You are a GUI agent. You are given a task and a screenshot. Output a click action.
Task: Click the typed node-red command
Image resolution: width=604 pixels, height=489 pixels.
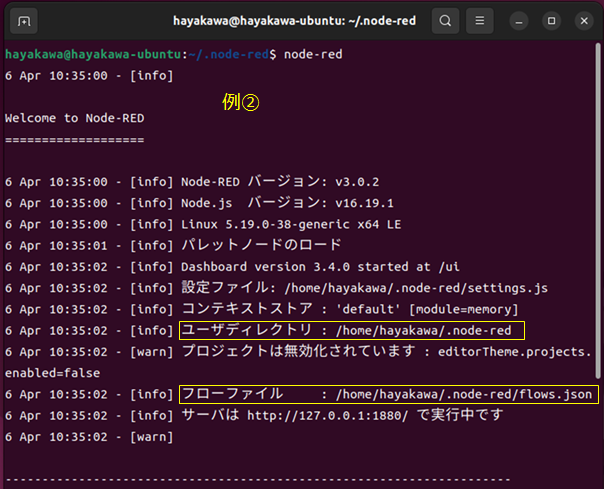pyautogui.click(x=313, y=54)
